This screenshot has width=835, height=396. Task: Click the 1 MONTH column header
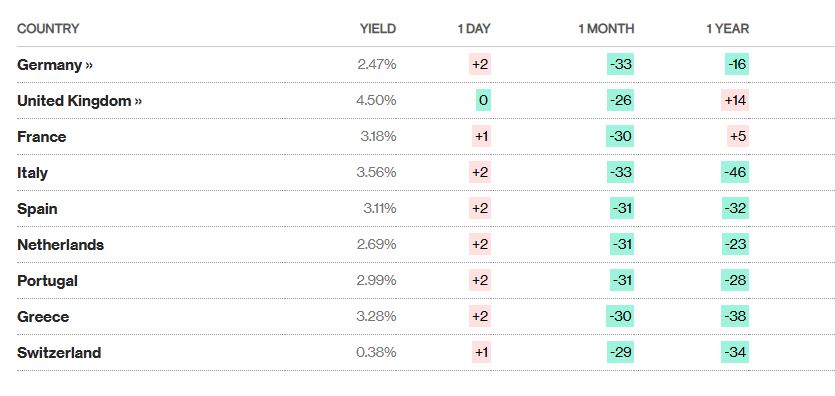pyautogui.click(x=606, y=29)
